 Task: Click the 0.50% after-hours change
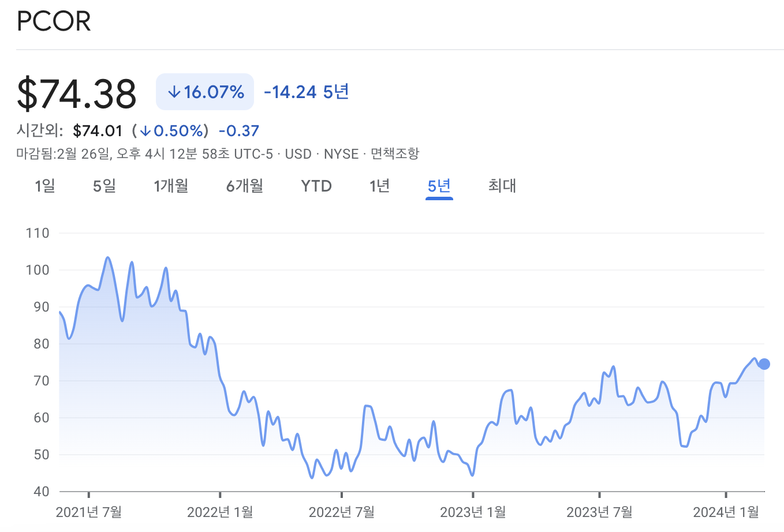(172, 131)
